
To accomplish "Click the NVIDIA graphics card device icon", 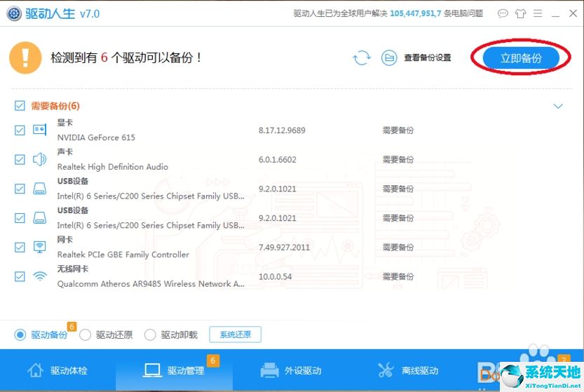I will click(x=39, y=130).
